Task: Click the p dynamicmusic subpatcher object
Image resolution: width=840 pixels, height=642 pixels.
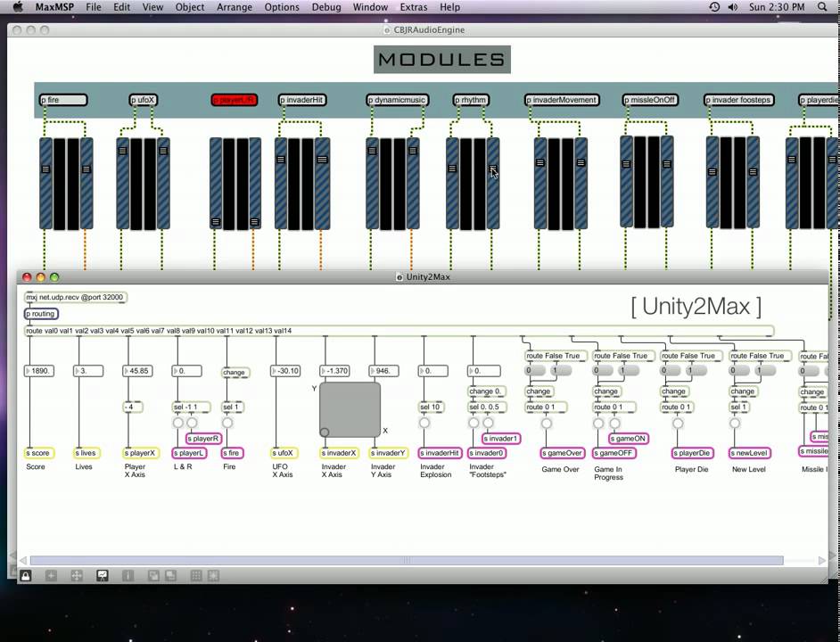Action: [397, 100]
